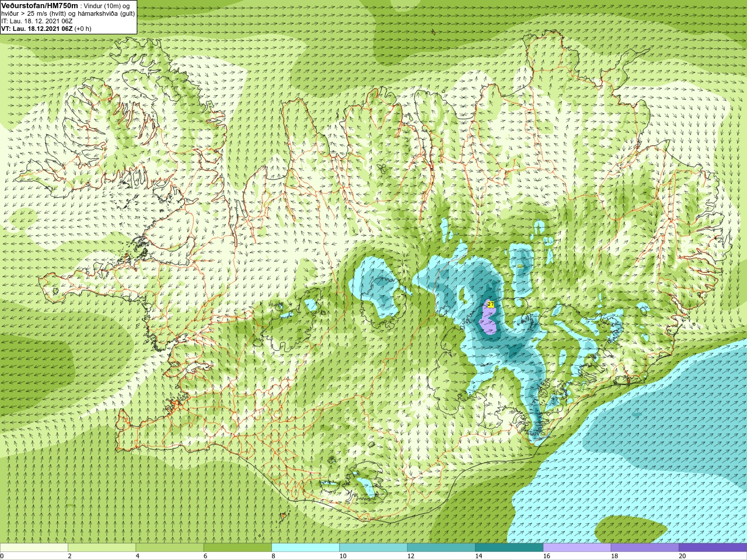747x560 pixels.
Task: Click the yellow 27 gust marker on the map
Action: point(490,304)
